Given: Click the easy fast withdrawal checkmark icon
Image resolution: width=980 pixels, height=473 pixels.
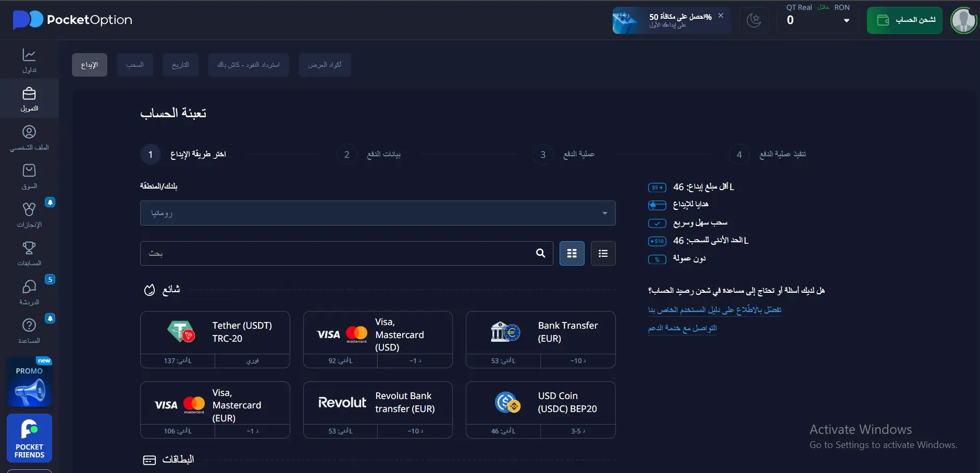Looking at the screenshot, I should (x=657, y=223).
